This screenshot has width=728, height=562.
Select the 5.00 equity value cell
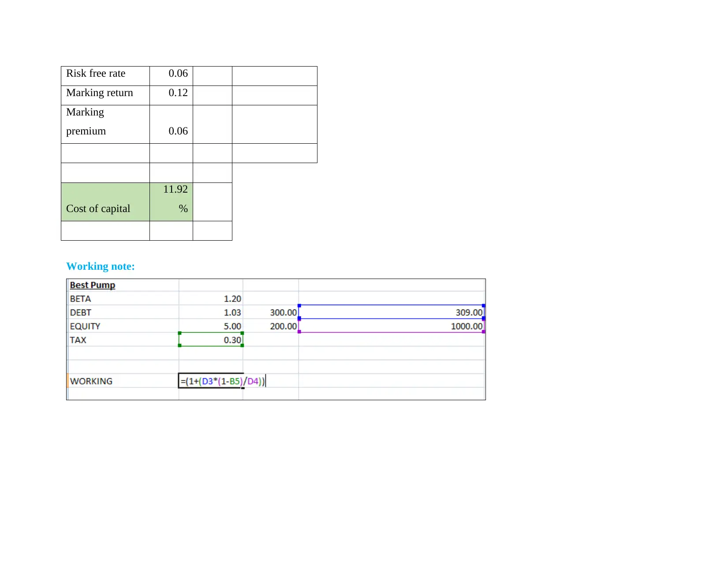tap(211, 326)
